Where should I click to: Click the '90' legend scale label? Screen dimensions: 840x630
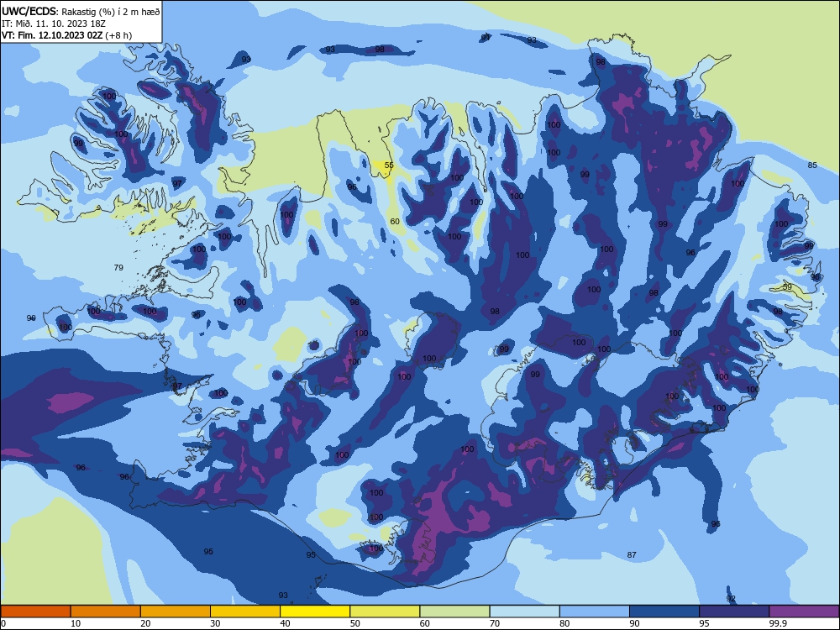tap(634, 623)
